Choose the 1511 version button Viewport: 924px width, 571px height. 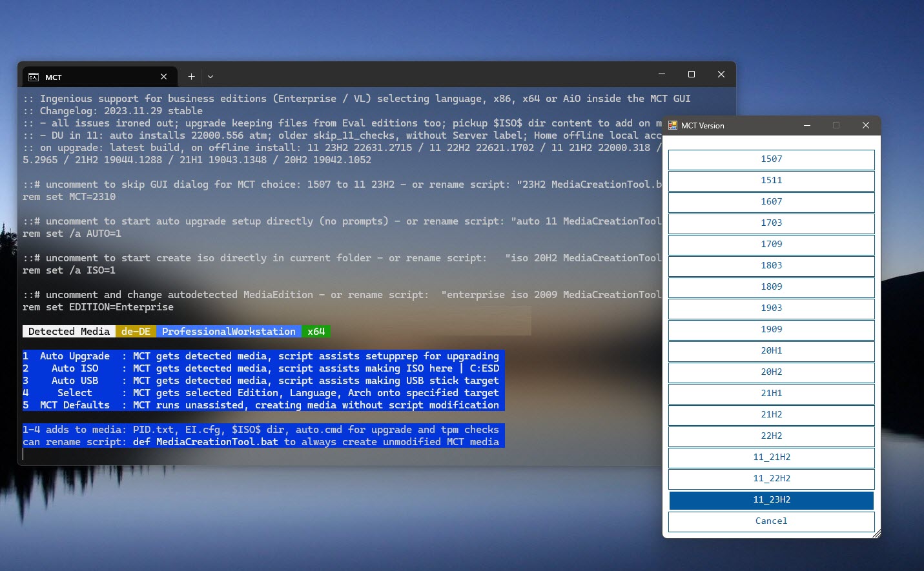click(771, 181)
